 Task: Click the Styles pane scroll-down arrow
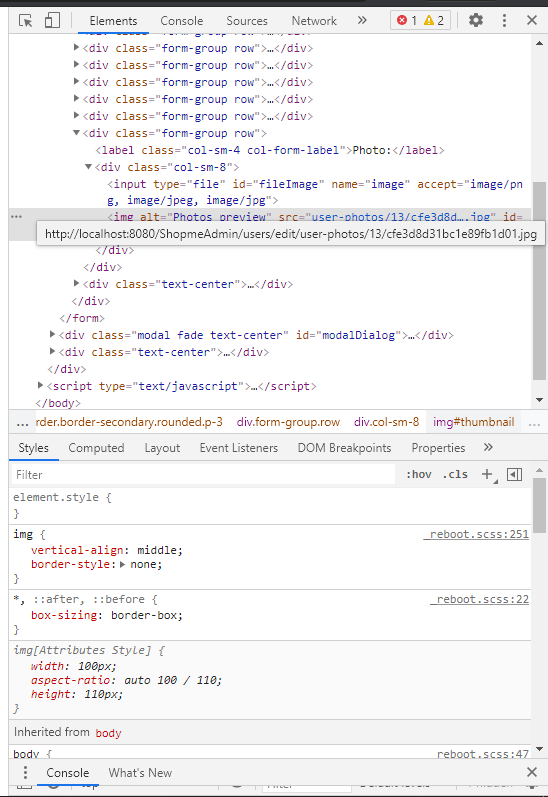[539, 749]
